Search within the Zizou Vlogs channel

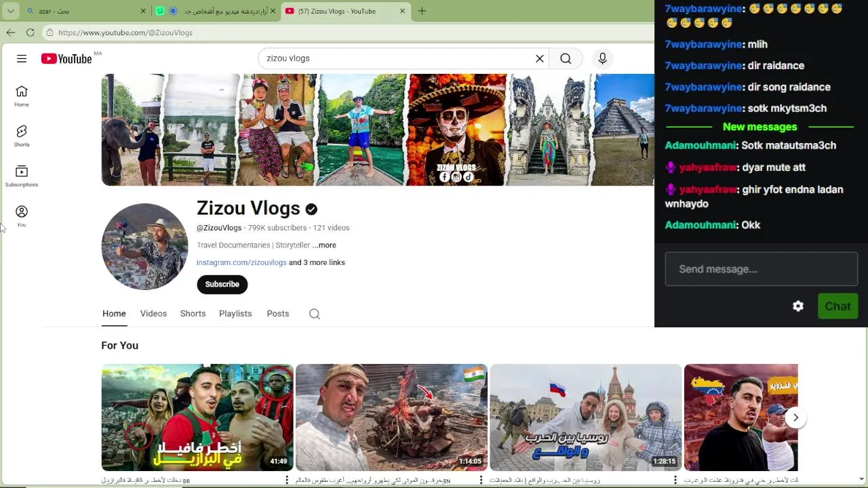click(315, 314)
